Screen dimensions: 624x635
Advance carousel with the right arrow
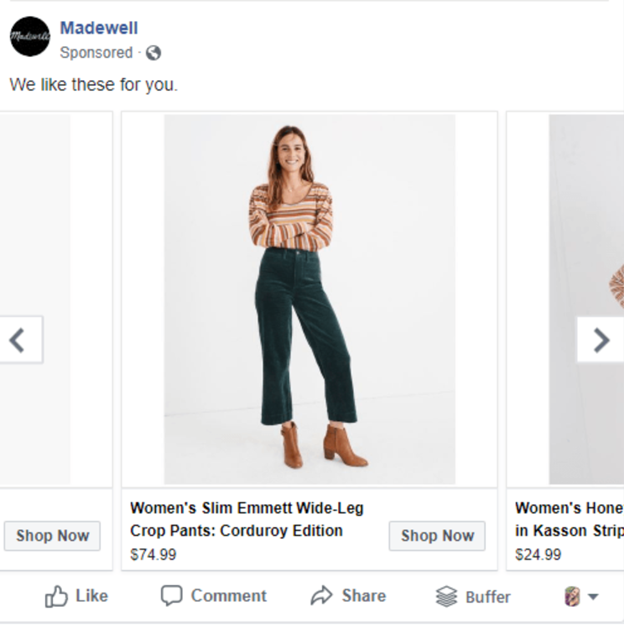[x=601, y=340]
